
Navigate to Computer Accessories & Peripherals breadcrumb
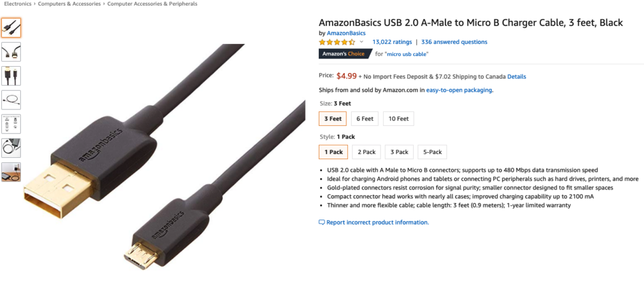click(x=152, y=4)
